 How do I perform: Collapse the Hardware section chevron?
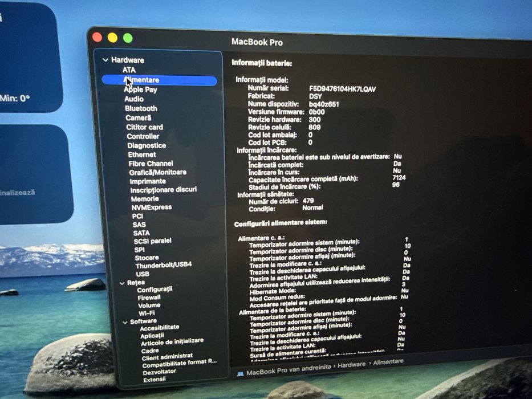tap(105, 60)
